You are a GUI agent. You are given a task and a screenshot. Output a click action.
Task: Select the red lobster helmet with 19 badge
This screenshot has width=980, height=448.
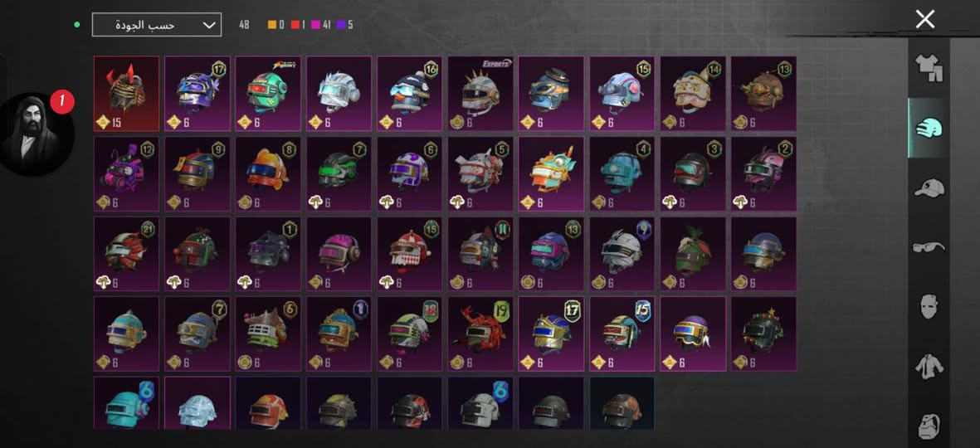480,334
